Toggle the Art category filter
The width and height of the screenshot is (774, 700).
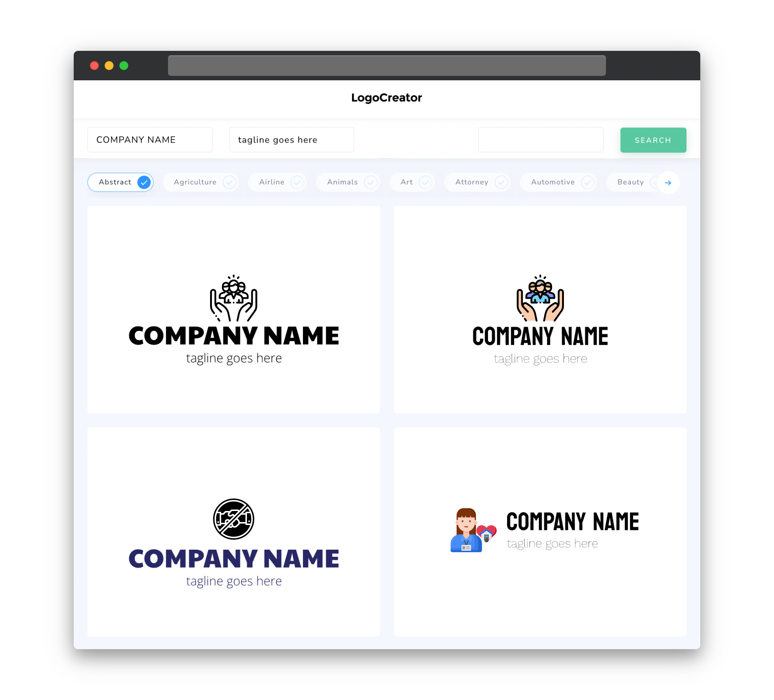[413, 182]
